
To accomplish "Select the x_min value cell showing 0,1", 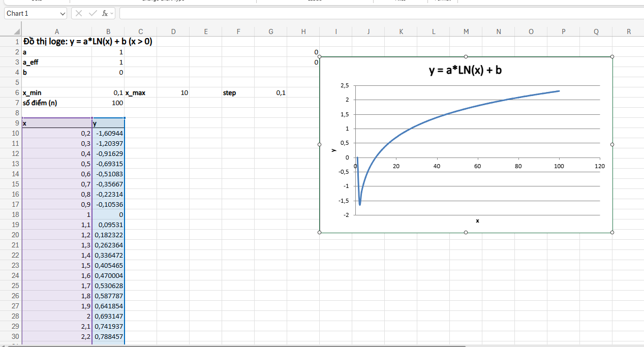I will (x=108, y=92).
